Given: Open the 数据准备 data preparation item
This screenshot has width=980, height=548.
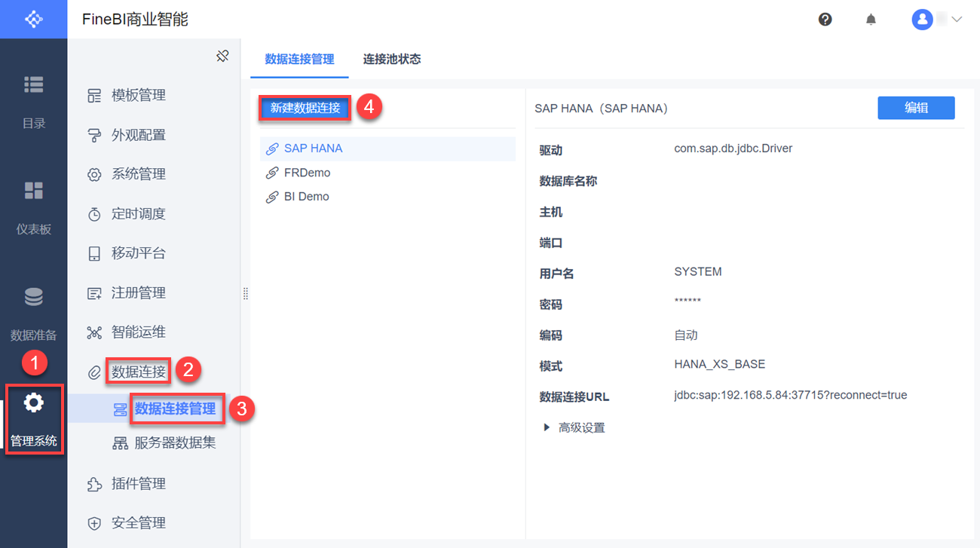Looking at the screenshot, I should [33, 314].
